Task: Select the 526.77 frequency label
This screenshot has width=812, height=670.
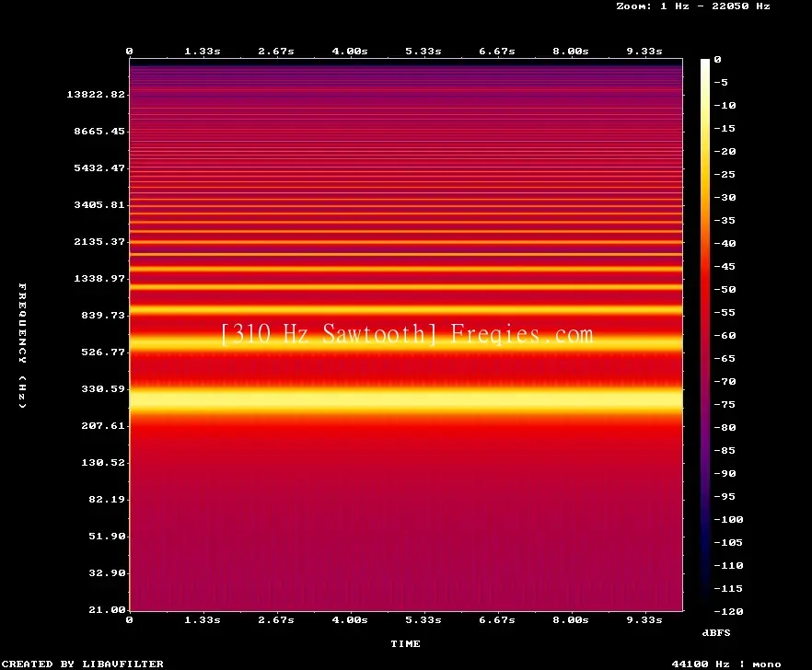Action: pyautogui.click(x=103, y=352)
